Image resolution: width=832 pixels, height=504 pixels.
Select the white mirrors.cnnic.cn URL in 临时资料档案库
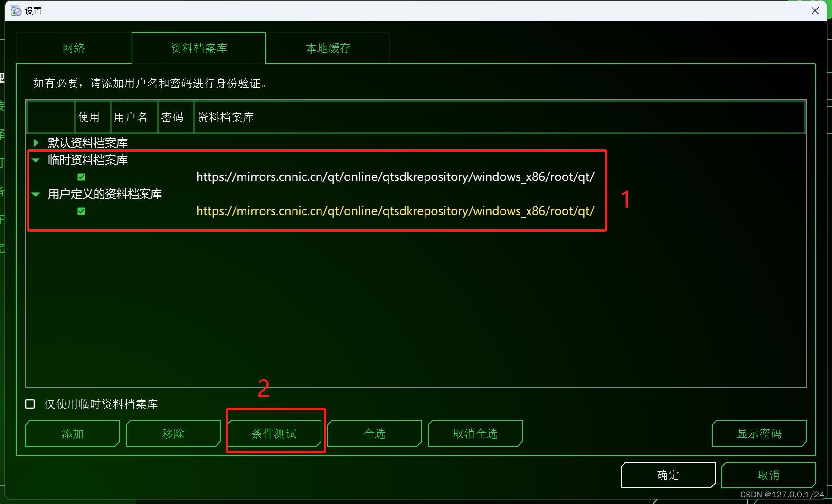coord(395,177)
